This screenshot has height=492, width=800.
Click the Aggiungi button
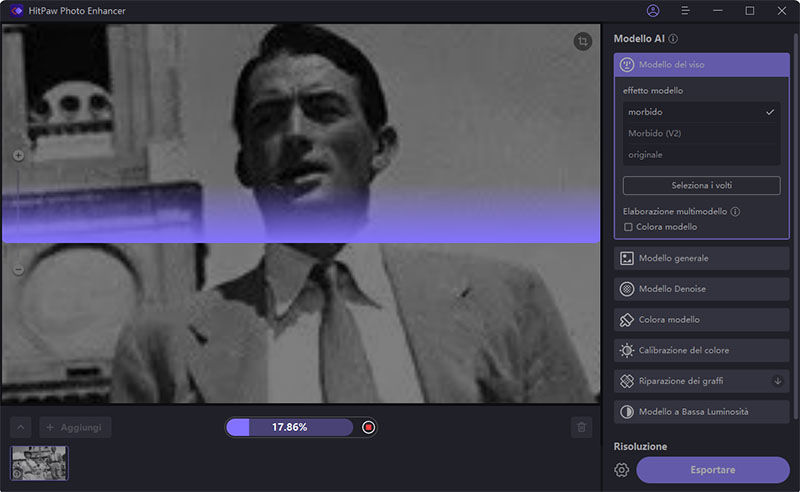click(x=76, y=427)
